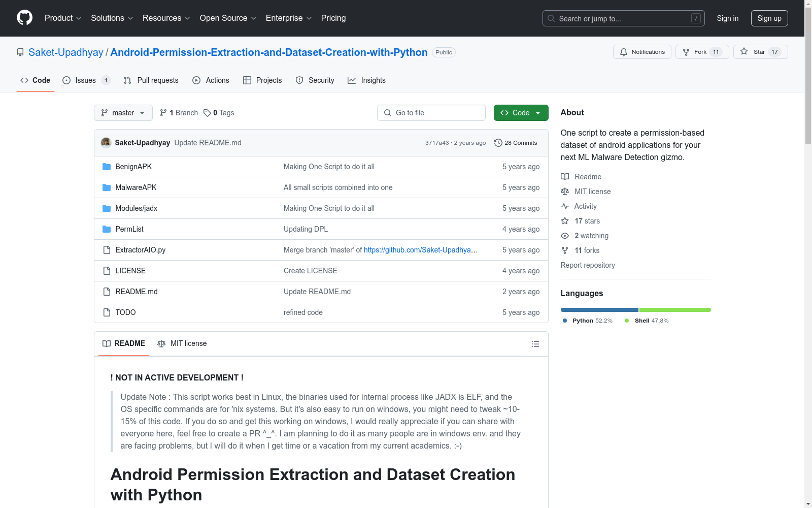The image size is (812, 508).
Task: Click the Star icon
Action: point(744,51)
